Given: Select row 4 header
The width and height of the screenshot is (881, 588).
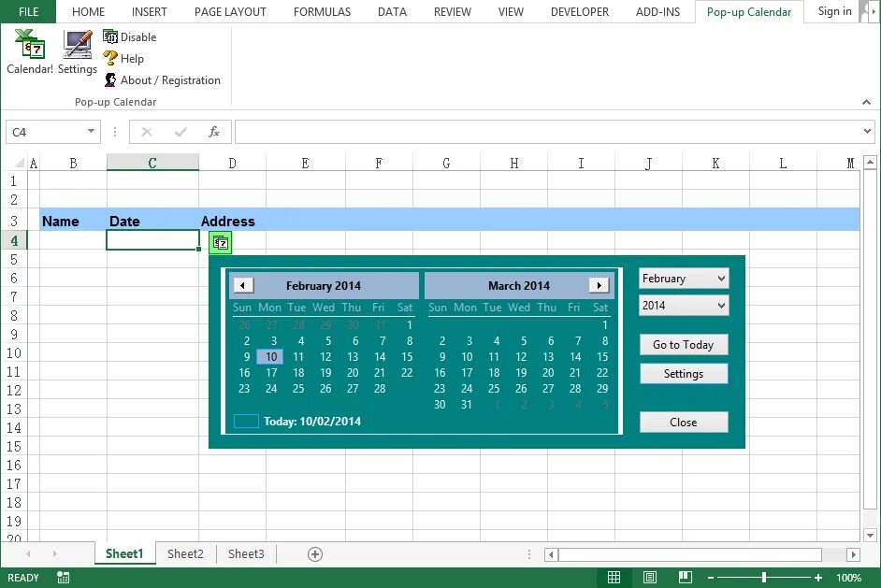Looking at the screenshot, I should (14, 240).
